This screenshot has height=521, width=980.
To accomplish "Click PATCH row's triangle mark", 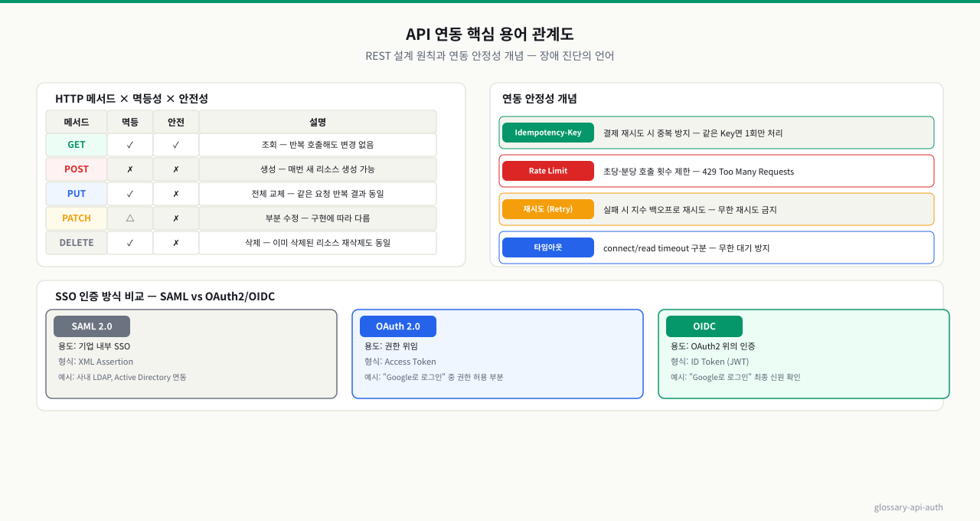I will point(130,218).
